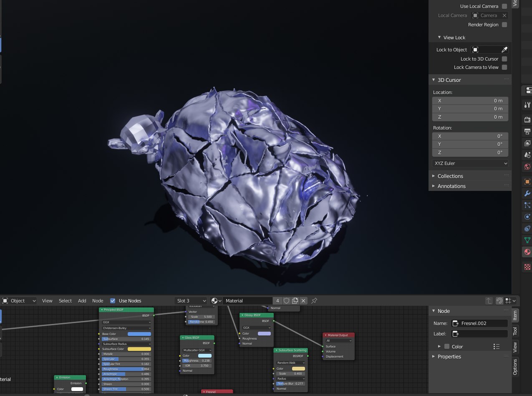The image size is (532, 396).
Task: Enable the Render Region checkbox
Action: pyautogui.click(x=504, y=25)
